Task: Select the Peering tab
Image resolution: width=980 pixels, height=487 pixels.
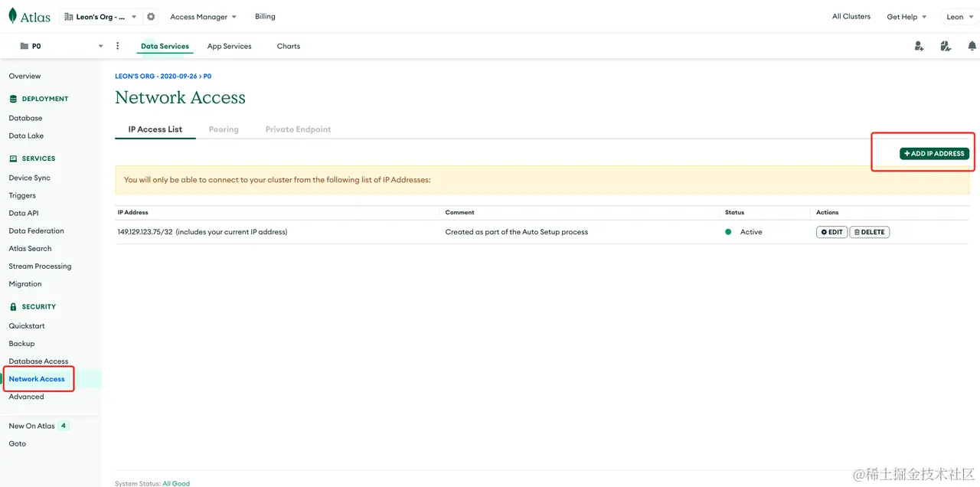Action: [224, 129]
